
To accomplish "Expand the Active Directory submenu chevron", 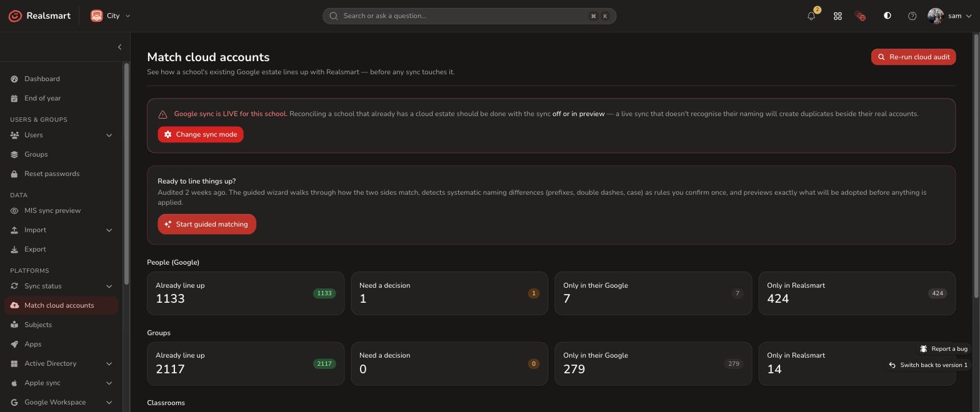I will [x=109, y=363].
